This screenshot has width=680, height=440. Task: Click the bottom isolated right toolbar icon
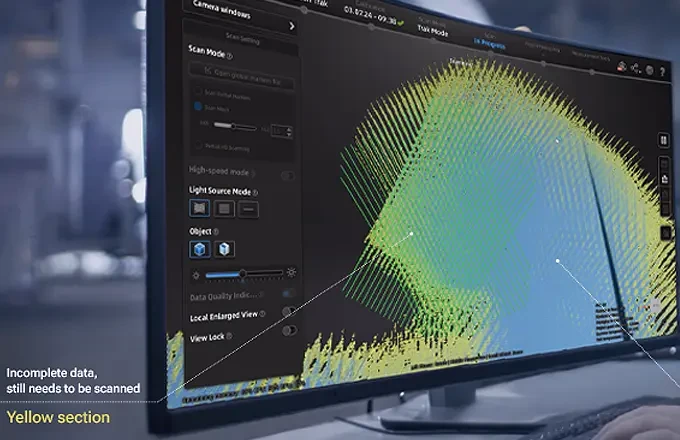click(666, 233)
